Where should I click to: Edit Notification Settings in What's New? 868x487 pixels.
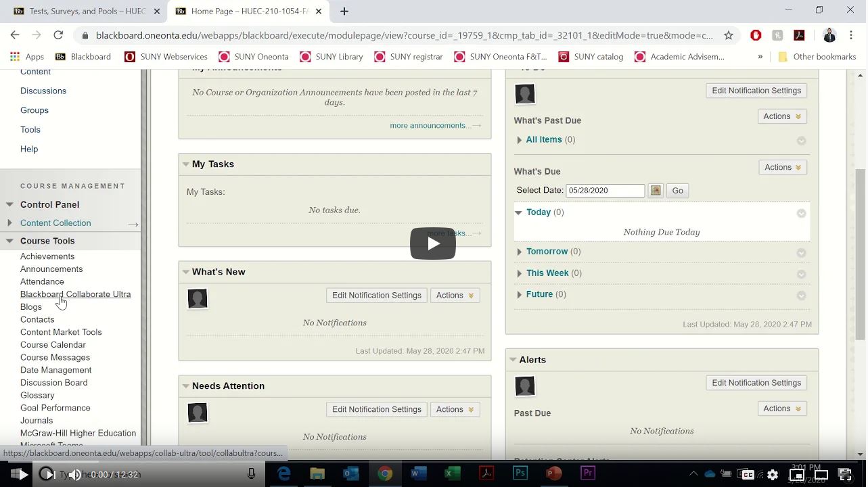coord(377,296)
